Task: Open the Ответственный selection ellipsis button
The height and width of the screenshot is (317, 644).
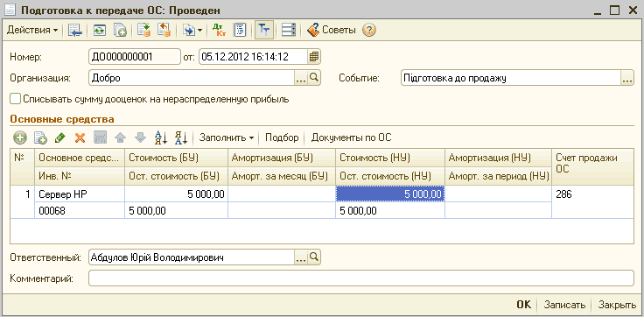Action: (301, 257)
